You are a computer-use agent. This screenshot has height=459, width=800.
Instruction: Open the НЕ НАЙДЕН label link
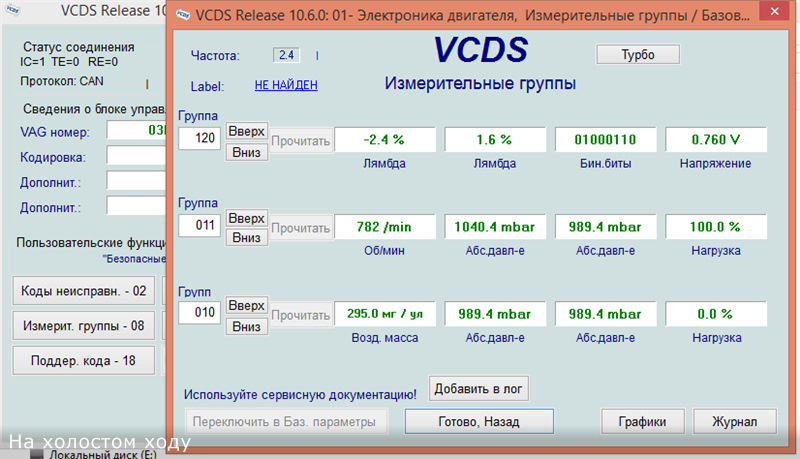[286, 85]
